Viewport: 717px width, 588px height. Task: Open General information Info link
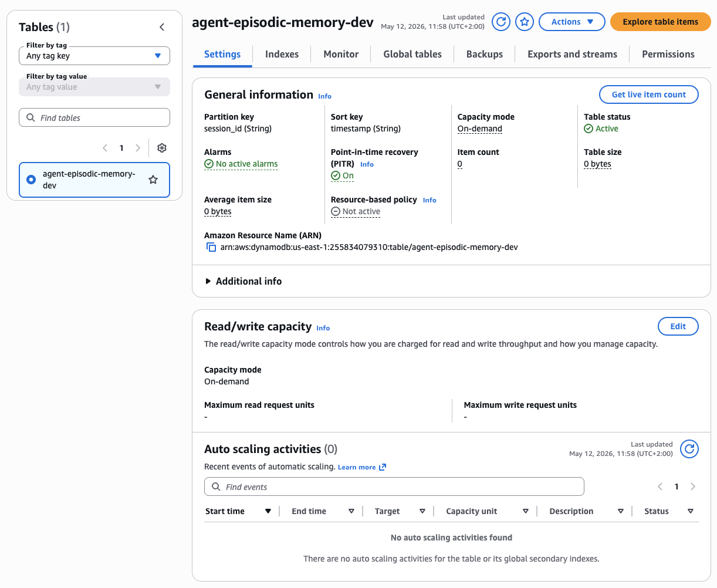click(x=324, y=96)
